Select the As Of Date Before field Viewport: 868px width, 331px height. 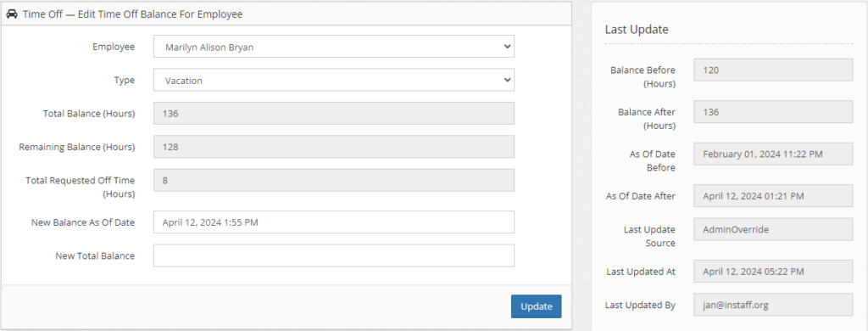click(x=773, y=154)
